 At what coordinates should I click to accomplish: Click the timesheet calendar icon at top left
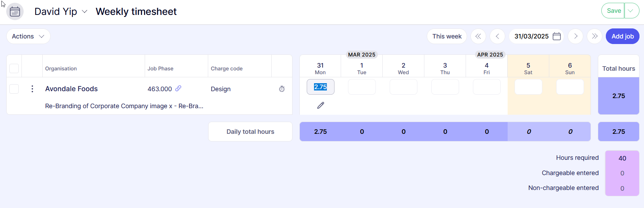[15, 12]
